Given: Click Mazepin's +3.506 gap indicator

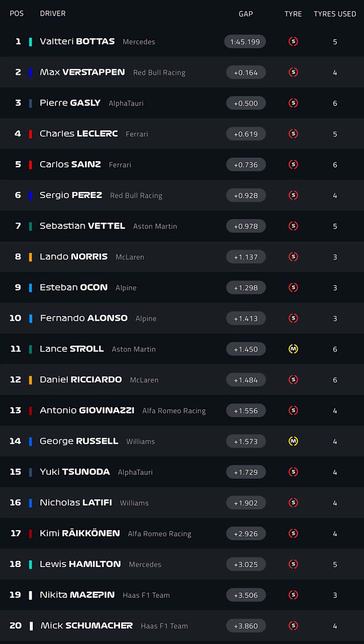Looking at the screenshot, I should (245, 595).
